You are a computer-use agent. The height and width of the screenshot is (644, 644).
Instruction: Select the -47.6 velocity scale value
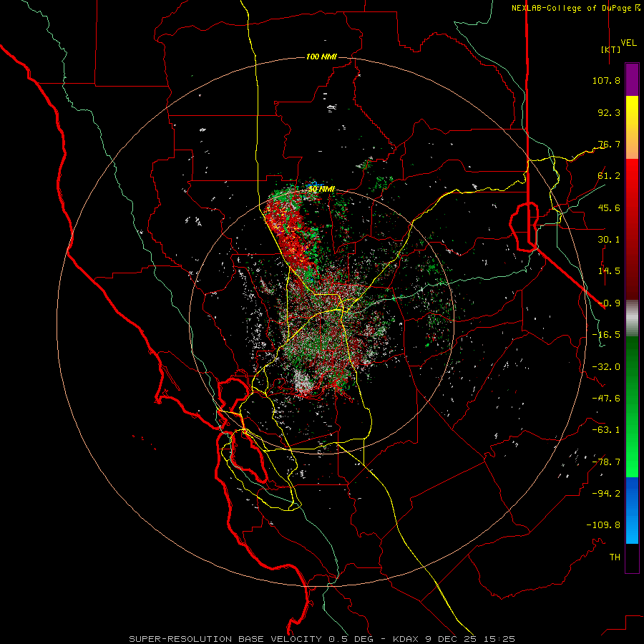click(606, 399)
